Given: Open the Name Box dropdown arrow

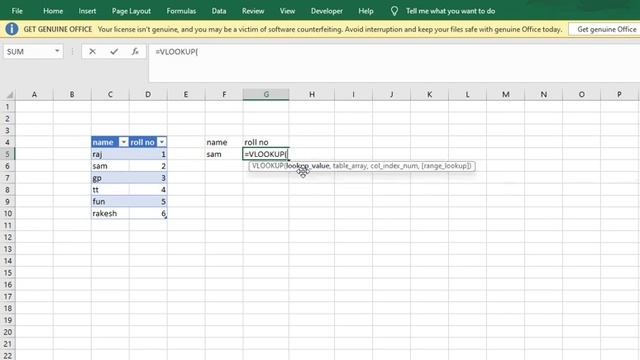Looking at the screenshot, I should (57, 51).
